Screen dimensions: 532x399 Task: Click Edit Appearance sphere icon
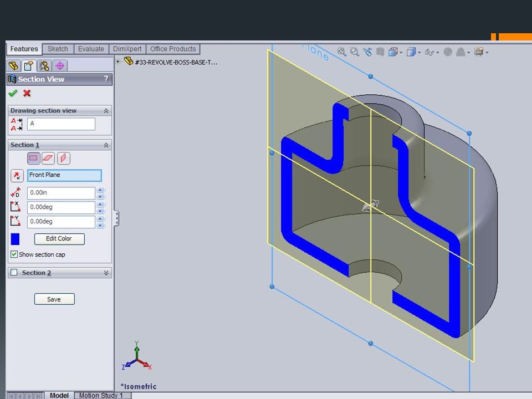click(x=448, y=52)
